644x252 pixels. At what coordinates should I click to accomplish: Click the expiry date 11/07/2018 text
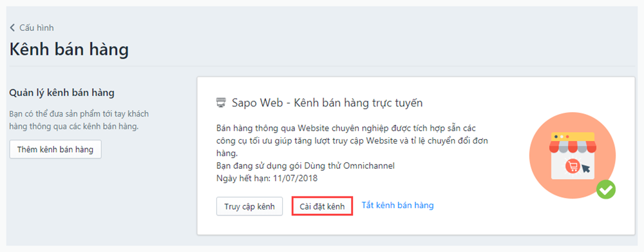296,179
